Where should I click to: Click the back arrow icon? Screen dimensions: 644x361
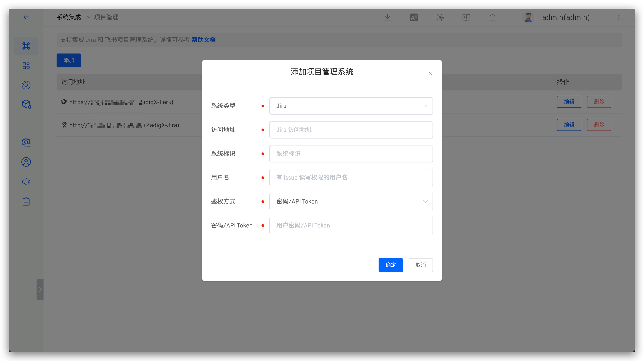[x=26, y=17]
